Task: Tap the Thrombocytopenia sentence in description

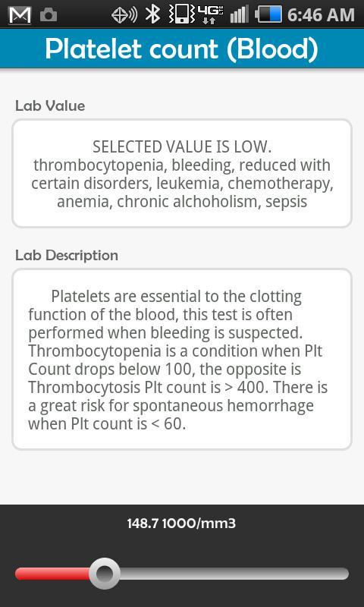Action: 176,360
